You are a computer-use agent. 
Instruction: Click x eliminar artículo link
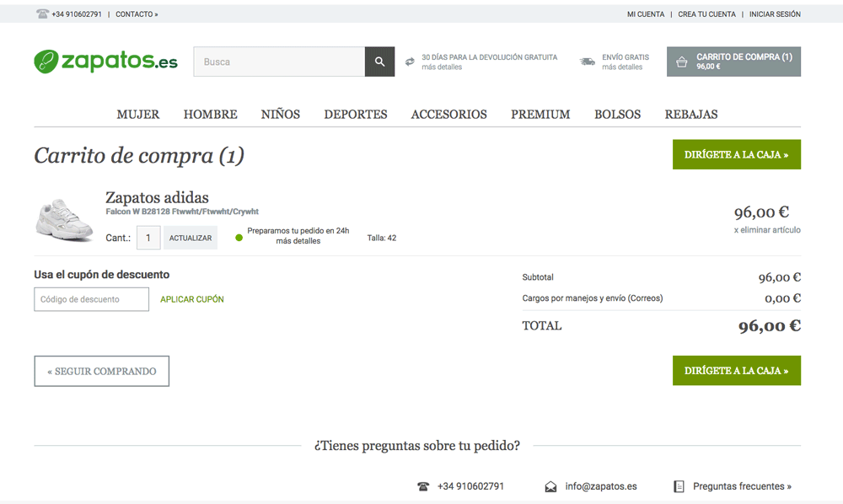767,230
